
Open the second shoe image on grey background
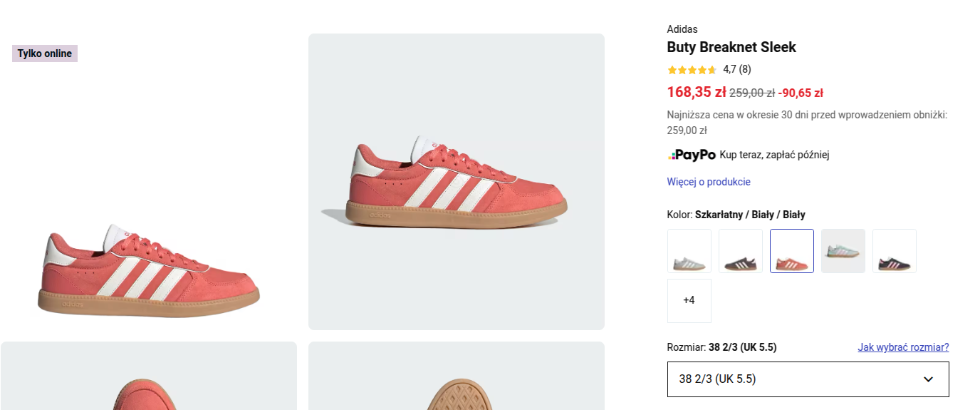[x=456, y=182]
